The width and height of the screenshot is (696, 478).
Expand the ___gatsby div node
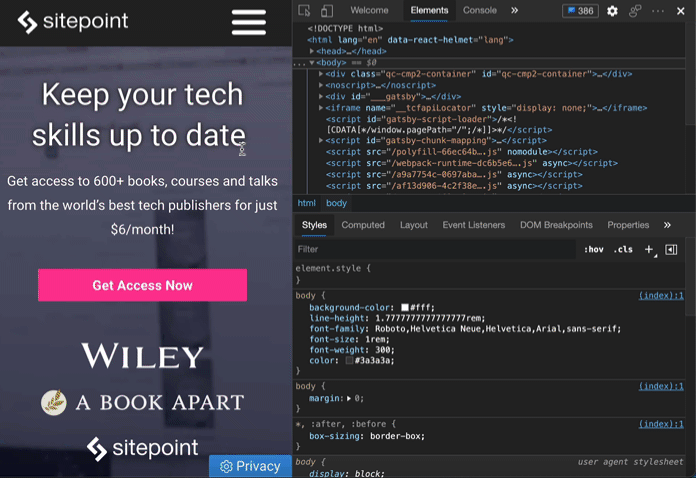pos(321,96)
